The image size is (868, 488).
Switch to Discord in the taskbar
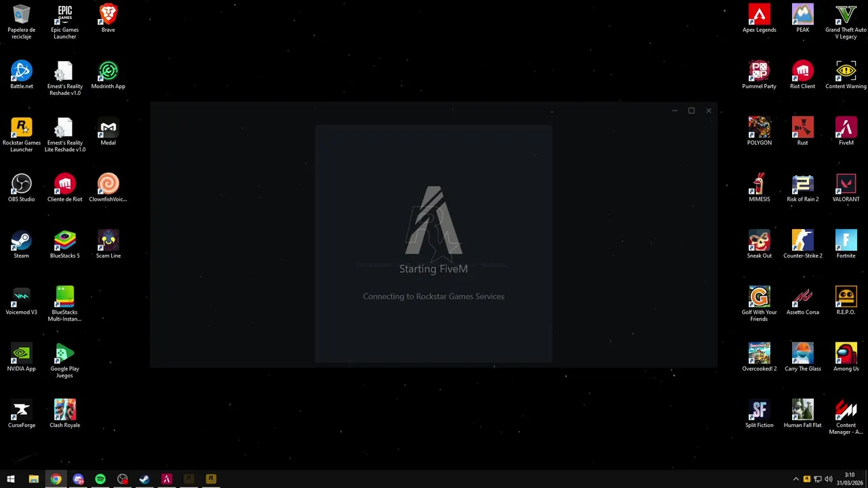(78, 479)
